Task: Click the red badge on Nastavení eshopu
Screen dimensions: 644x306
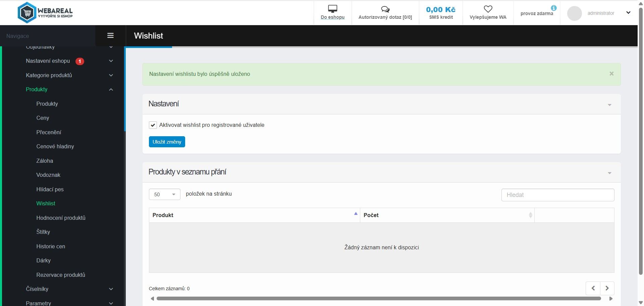Action: coord(79,61)
